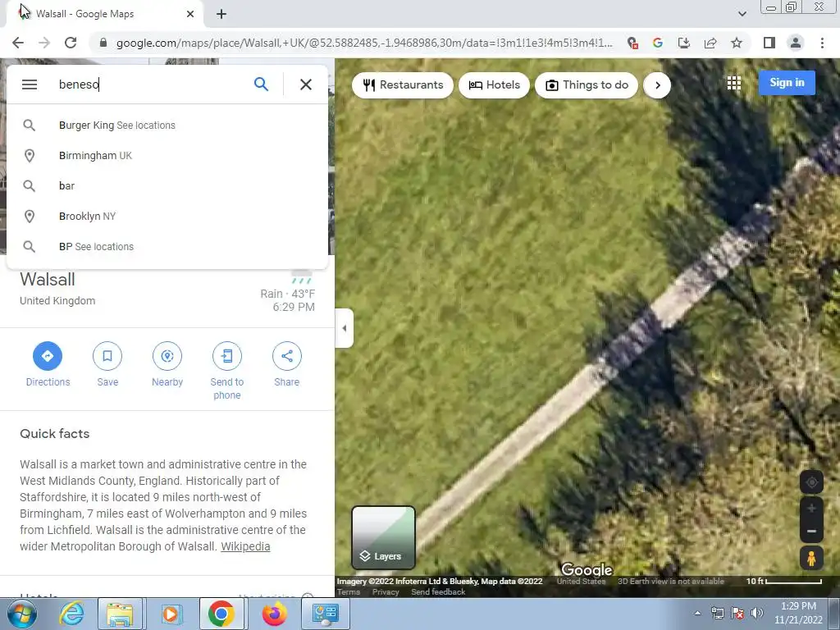The height and width of the screenshot is (630, 840).
Task: Click the address bar URL
Action: click(x=364, y=43)
